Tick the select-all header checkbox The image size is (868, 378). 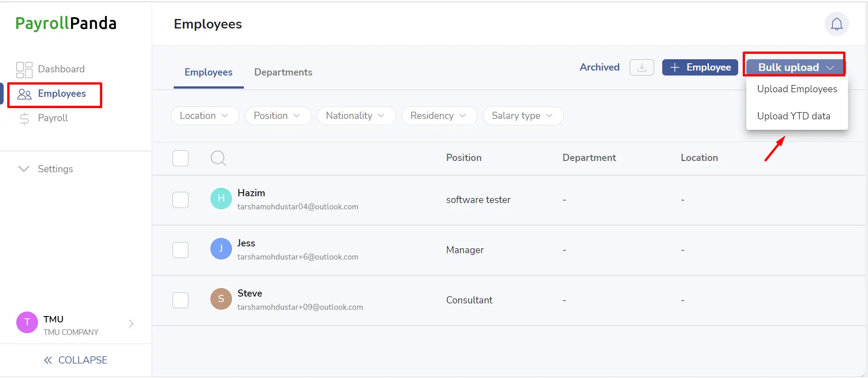tap(180, 158)
